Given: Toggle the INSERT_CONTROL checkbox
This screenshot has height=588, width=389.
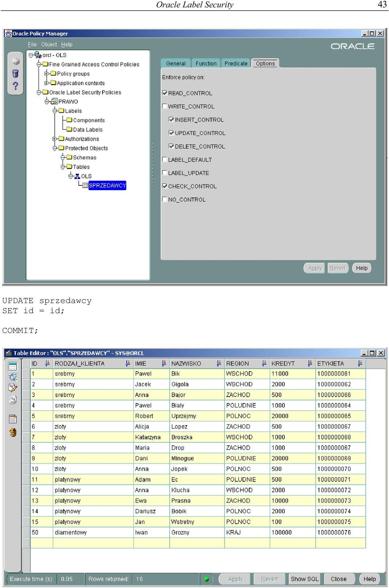Looking at the screenshot, I should 171,120.
